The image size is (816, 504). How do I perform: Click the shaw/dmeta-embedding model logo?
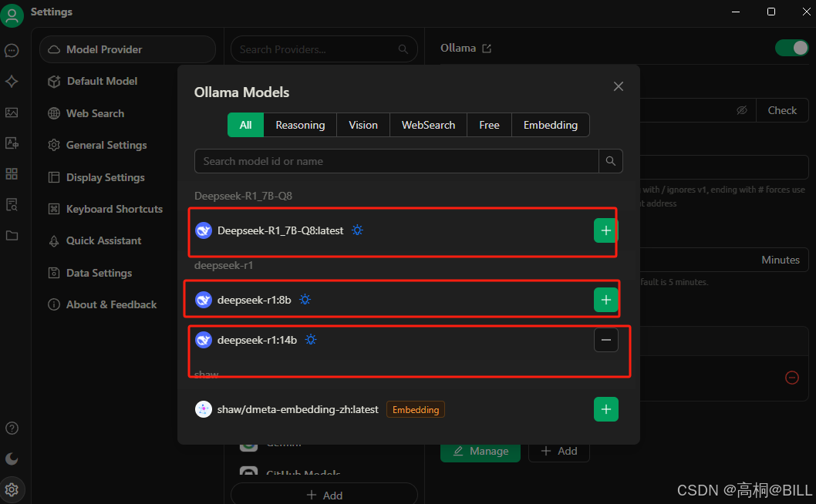tap(204, 409)
